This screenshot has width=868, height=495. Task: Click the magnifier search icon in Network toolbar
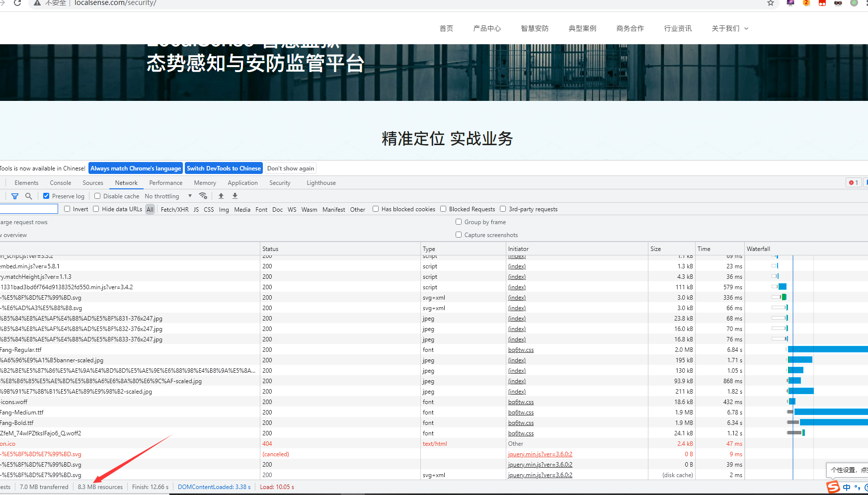click(x=29, y=196)
